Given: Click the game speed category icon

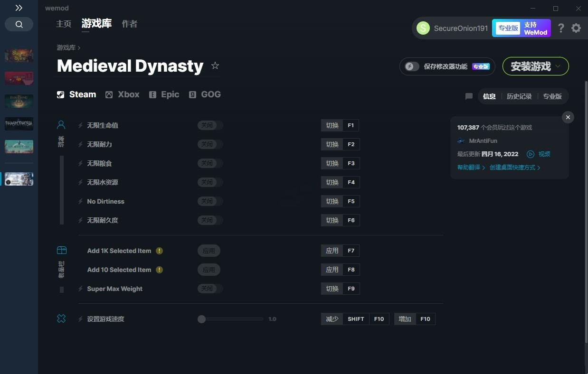Looking at the screenshot, I should tap(61, 319).
